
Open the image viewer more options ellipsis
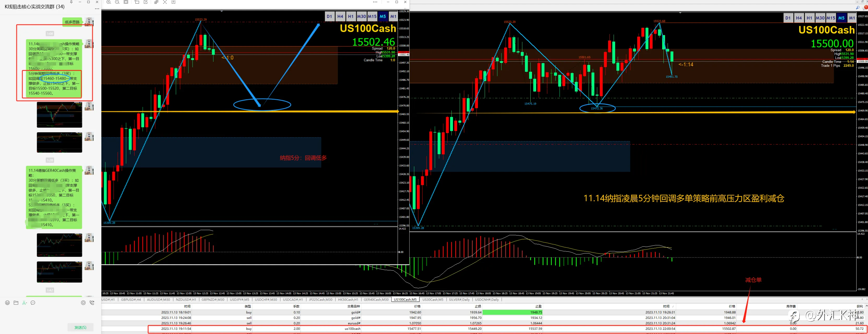375,2
